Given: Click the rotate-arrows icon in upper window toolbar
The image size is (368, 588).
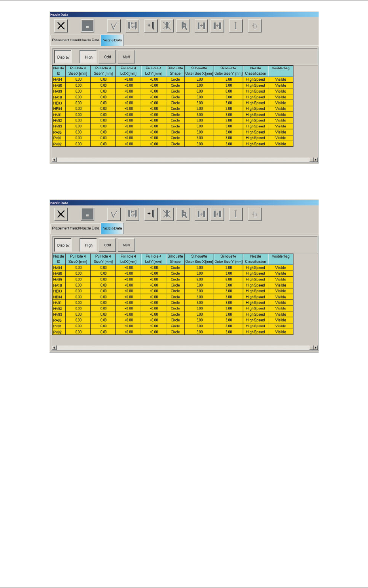Looking at the screenshot, I should (133, 26).
